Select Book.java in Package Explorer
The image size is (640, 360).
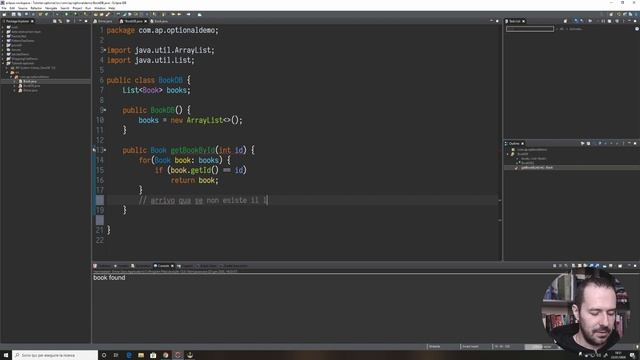(30, 81)
